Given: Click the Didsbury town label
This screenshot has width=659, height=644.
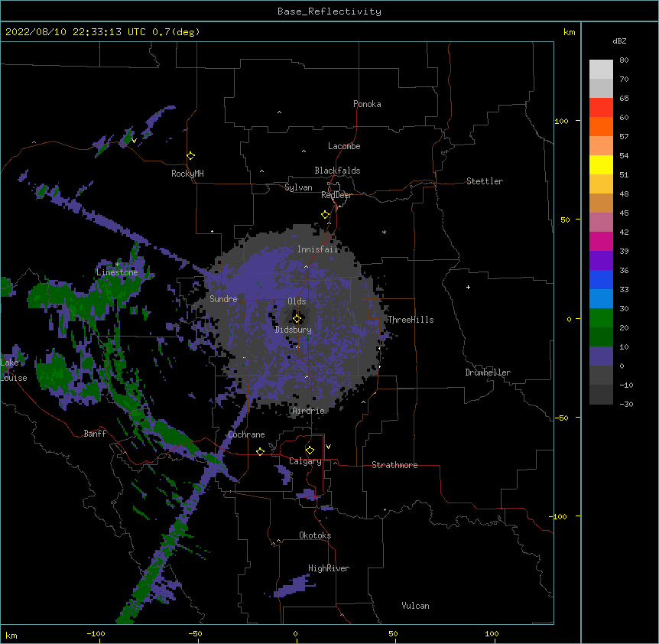Looking at the screenshot, I should click(294, 330).
